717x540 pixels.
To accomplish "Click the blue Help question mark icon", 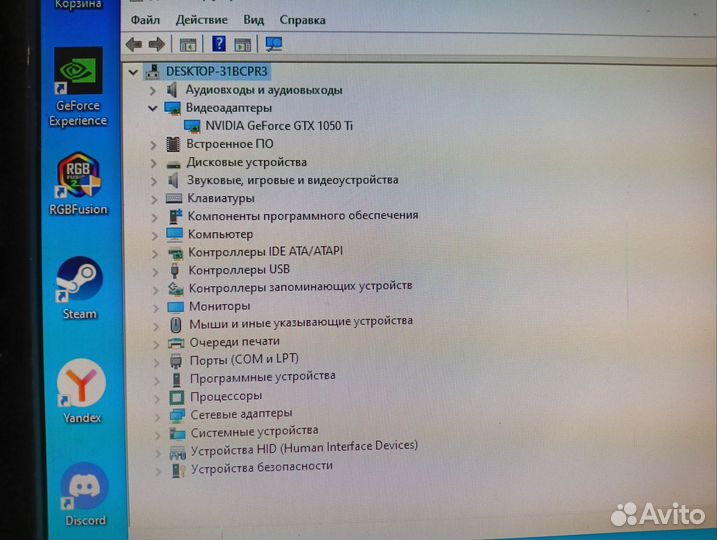I will (218, 44).
